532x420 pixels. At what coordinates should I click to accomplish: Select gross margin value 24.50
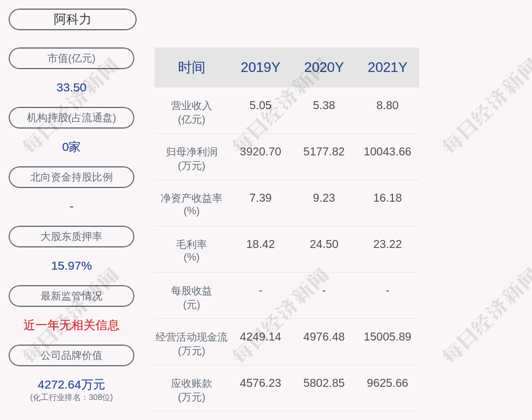pos(324,244)
